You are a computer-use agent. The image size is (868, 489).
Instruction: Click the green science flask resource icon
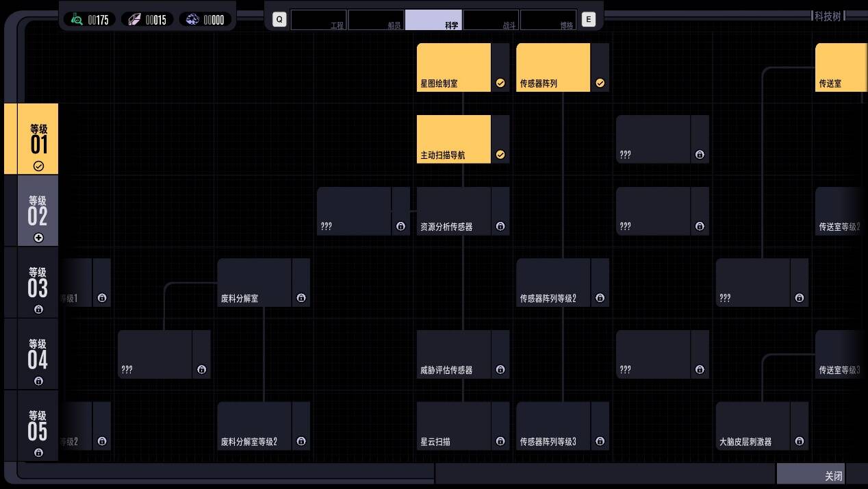pyautogui.click(x=77, y=20)
